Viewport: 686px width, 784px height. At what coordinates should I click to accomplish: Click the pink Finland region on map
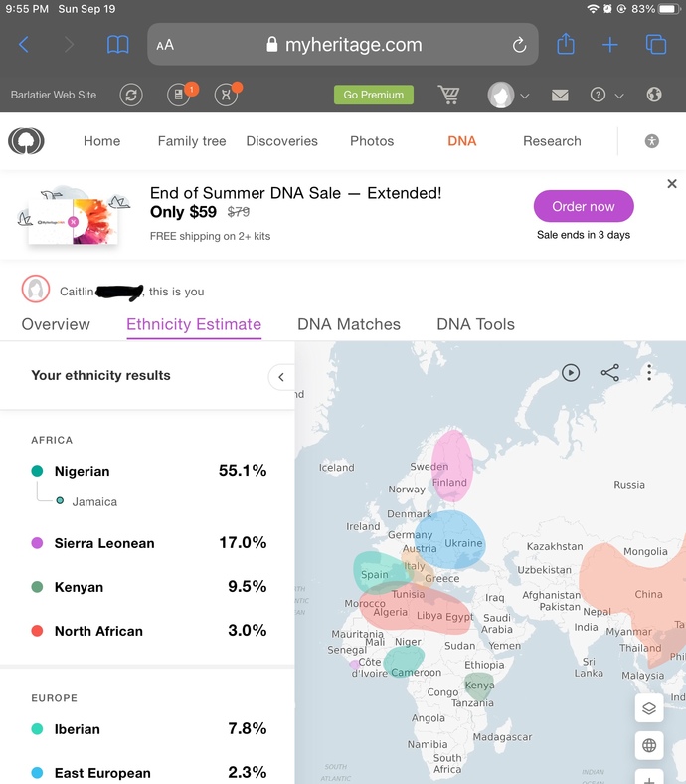(x=452, y=465)
